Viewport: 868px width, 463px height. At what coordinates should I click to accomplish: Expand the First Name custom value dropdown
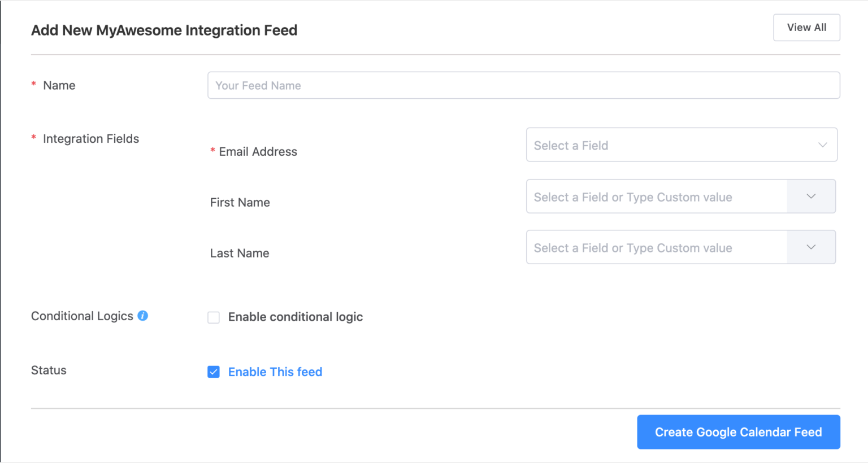click(811, 196)
